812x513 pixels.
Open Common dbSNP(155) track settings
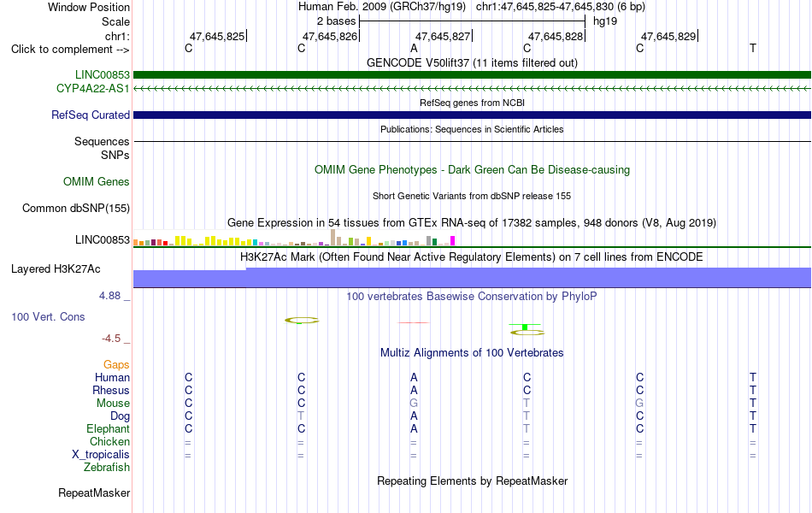76,208
